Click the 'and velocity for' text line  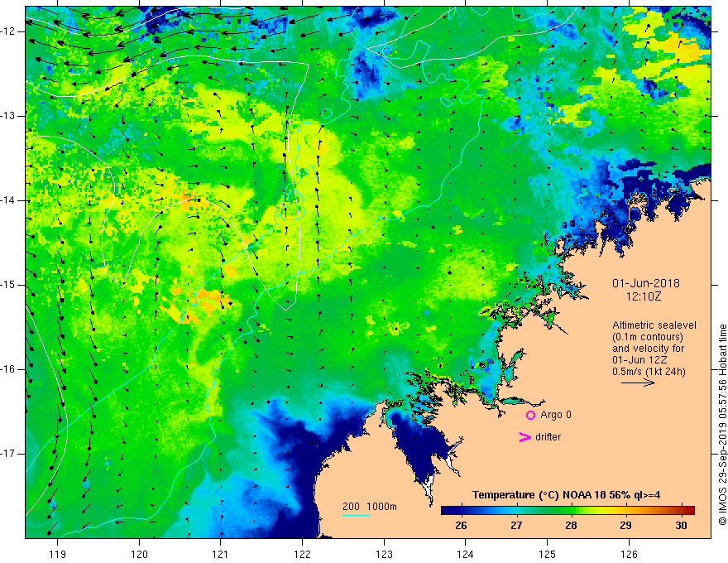(x=648, y=348)
